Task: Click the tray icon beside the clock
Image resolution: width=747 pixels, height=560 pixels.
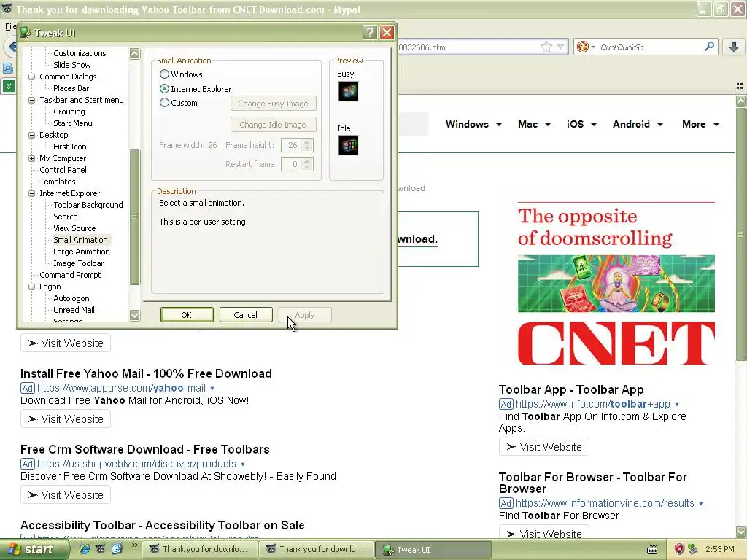Action: point(693,549)
